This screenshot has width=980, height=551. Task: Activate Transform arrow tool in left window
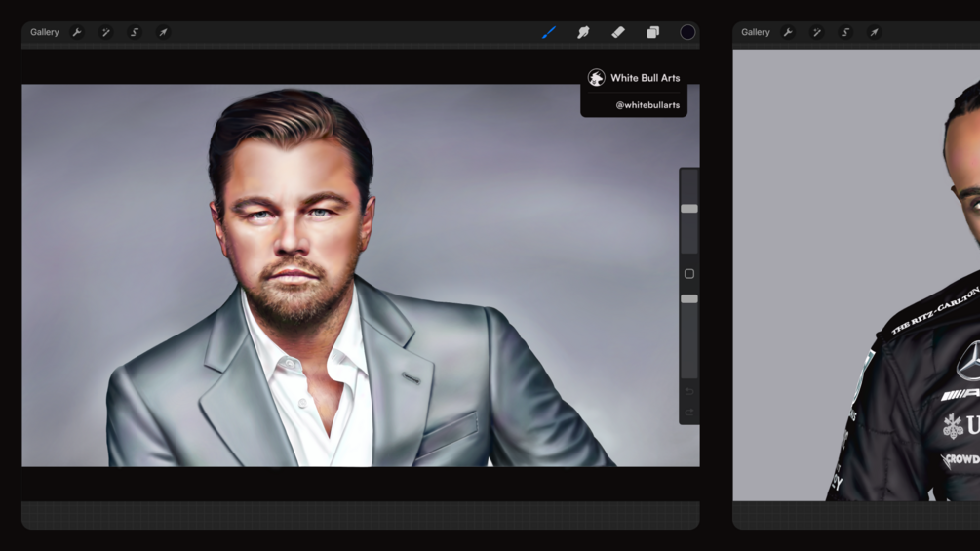pos(163,32)
